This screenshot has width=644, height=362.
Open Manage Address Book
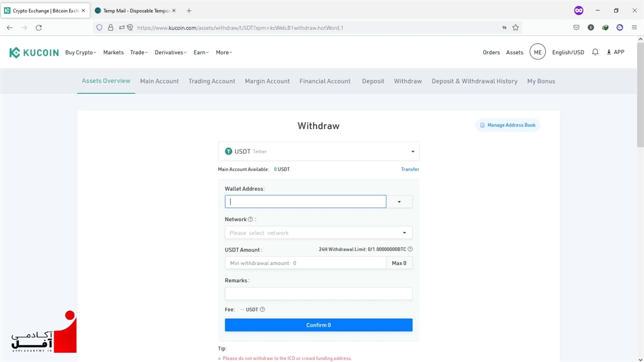point(508,125)
